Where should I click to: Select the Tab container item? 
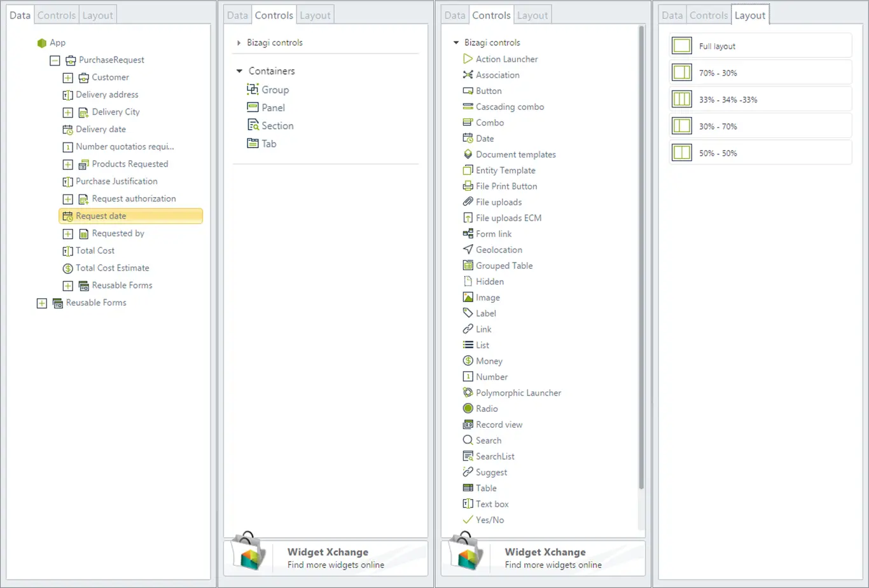[261, 144]
